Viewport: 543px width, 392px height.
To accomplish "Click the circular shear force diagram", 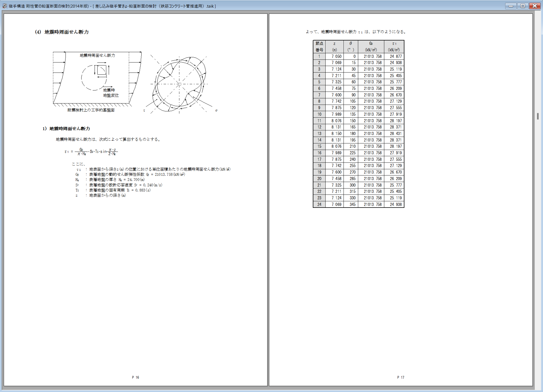I will (180, 84).
